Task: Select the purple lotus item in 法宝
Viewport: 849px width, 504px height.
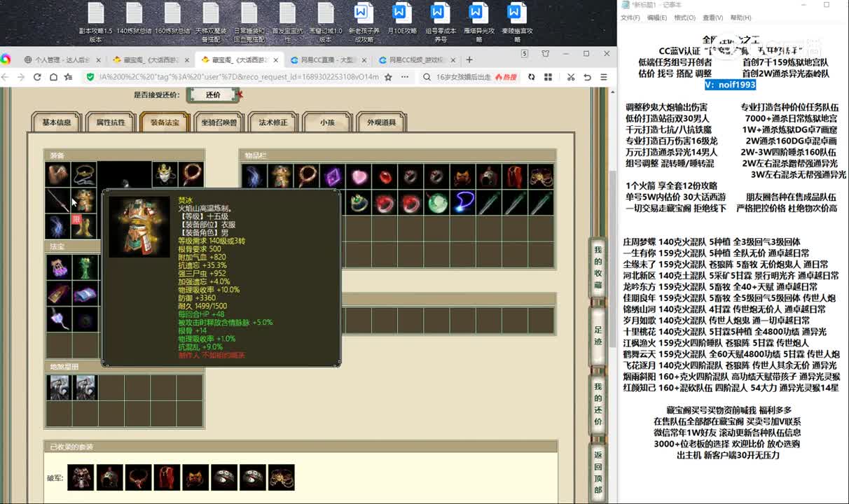Action: pos(58,267)
